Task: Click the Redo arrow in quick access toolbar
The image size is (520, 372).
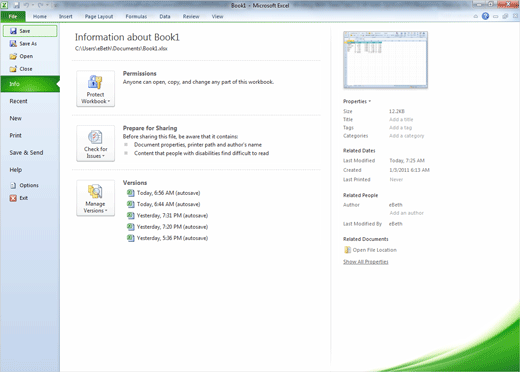Action: coord(41,5)
